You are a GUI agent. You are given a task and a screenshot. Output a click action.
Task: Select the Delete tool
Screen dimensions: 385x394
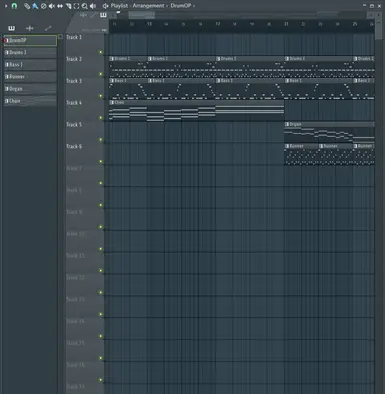(43, 6)
